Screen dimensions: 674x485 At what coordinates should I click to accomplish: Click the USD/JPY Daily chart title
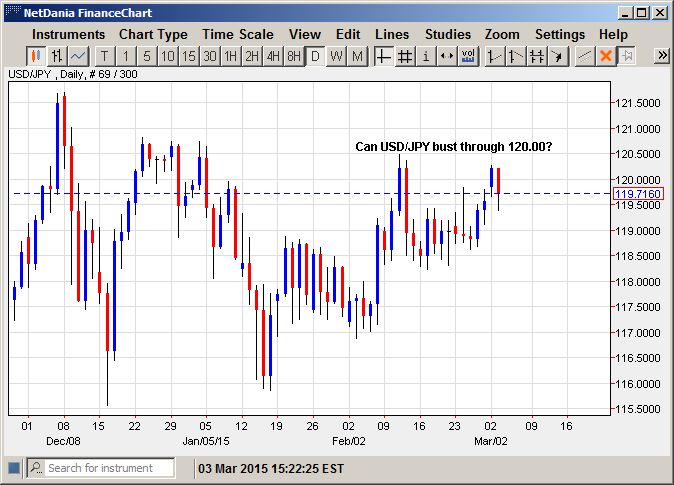click(73, 74)
